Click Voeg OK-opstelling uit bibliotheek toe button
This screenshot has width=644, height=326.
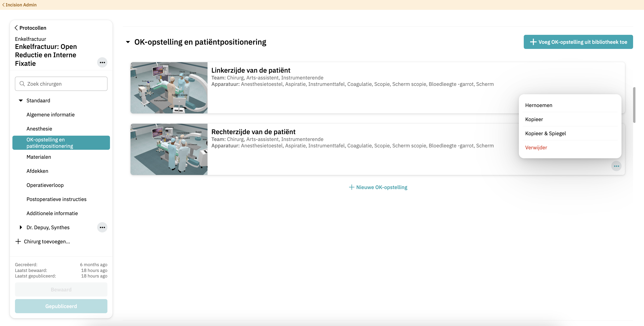[x=578, y=42]
